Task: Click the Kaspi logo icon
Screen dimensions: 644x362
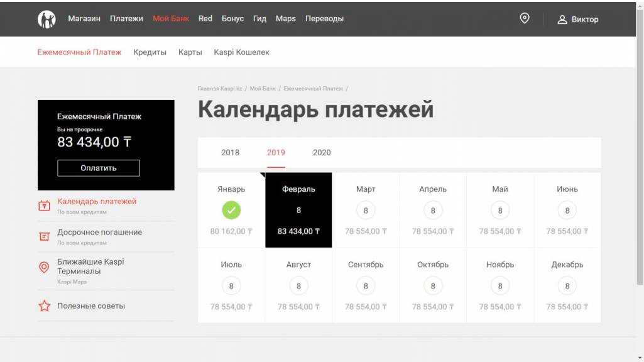Action: click(x=47, y=19)
